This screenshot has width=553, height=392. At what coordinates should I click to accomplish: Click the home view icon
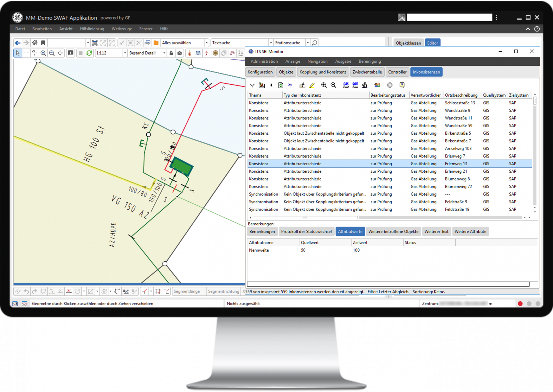[35, 43]
